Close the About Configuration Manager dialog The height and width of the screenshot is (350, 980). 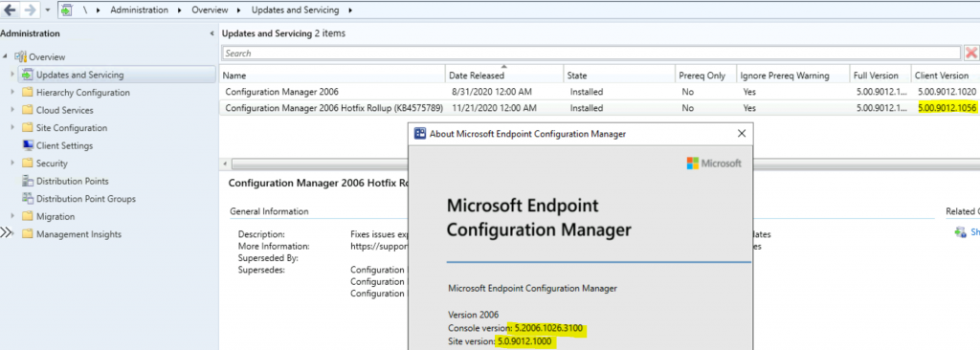(x=742, y=133)
